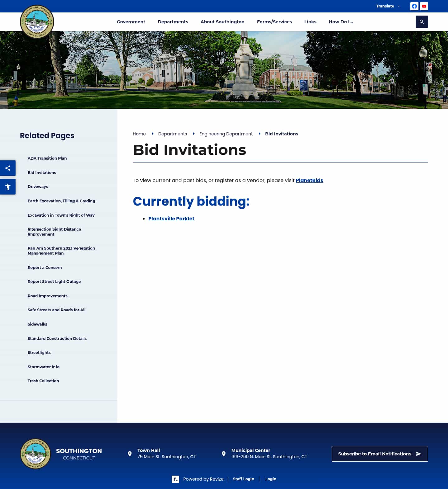
Task: Open Report Street Light Outage page
Action: click(54, 281)
